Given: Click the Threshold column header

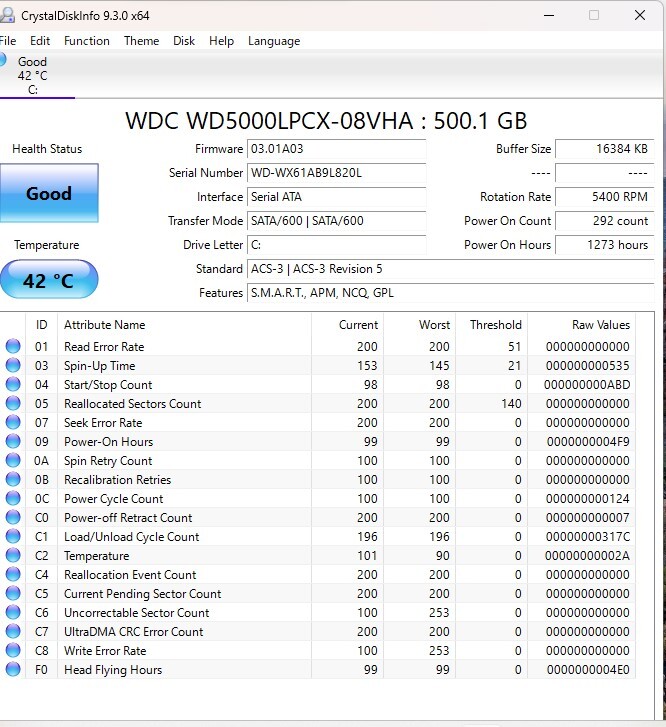Looking at the screenshot, I should click(x=492, y=325).
